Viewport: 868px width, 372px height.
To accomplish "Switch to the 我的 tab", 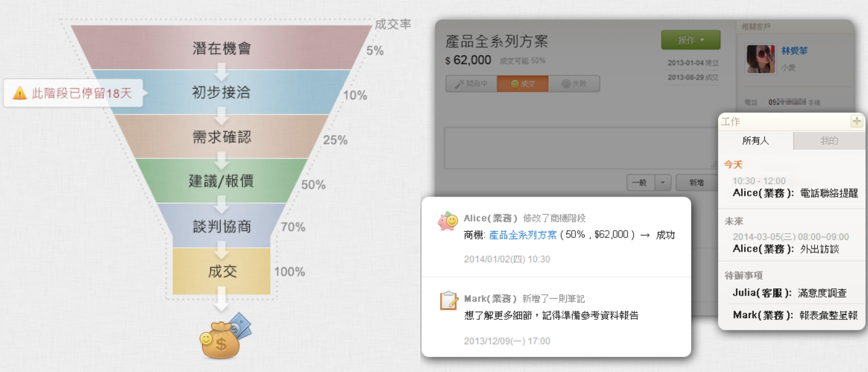I will click(x=830, y=141).
